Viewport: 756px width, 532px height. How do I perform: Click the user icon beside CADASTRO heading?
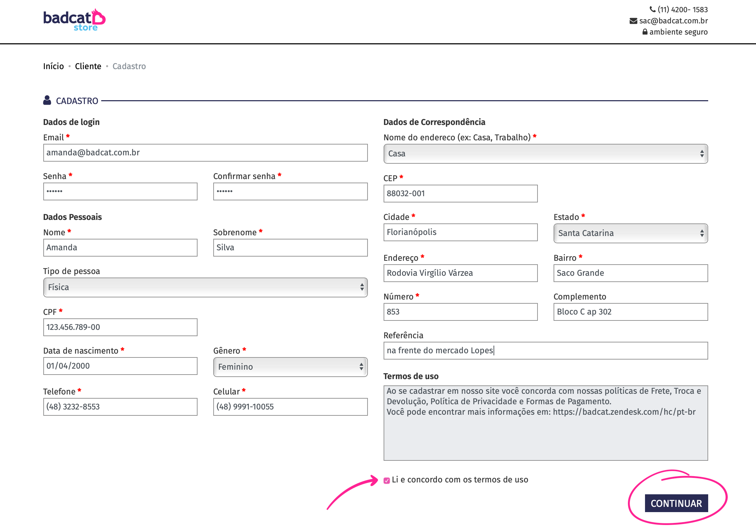[x=47, y=100]
